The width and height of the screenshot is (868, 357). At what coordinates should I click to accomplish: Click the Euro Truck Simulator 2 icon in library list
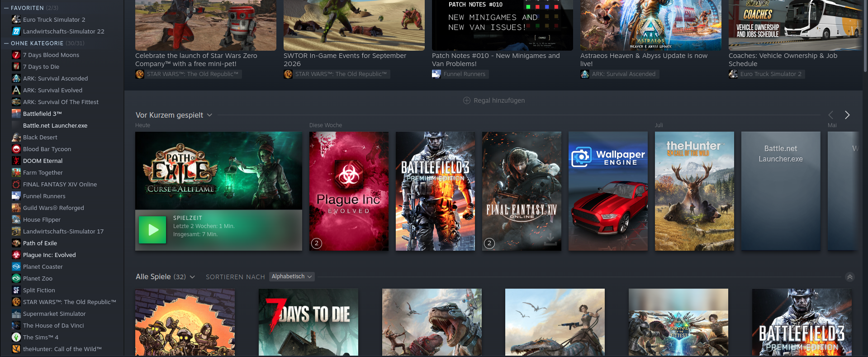[16, 19]
